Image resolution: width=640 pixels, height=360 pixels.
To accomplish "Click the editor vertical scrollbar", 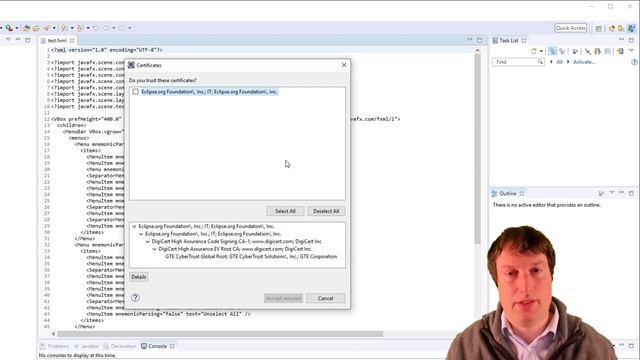I will tap(477, 149).
